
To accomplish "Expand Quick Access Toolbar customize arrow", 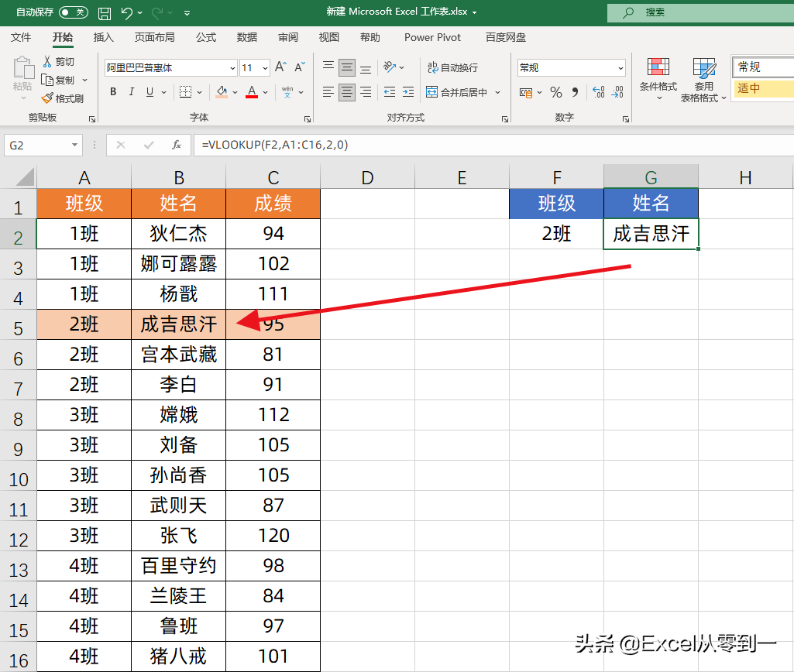I will click(x=187, y=13).
